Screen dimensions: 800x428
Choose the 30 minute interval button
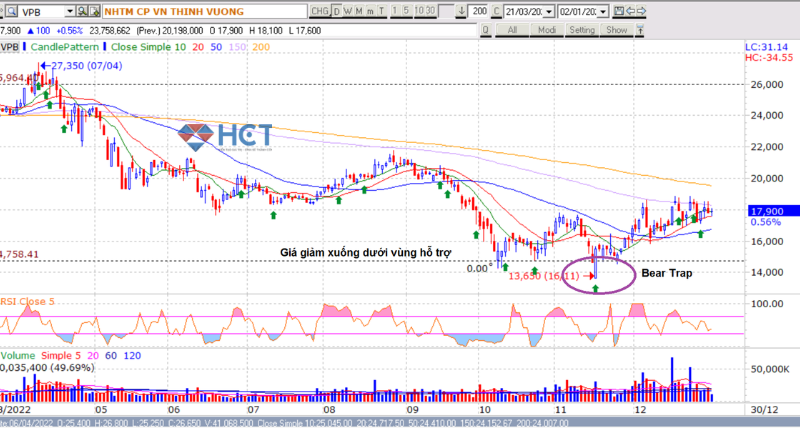click(430, 11)
